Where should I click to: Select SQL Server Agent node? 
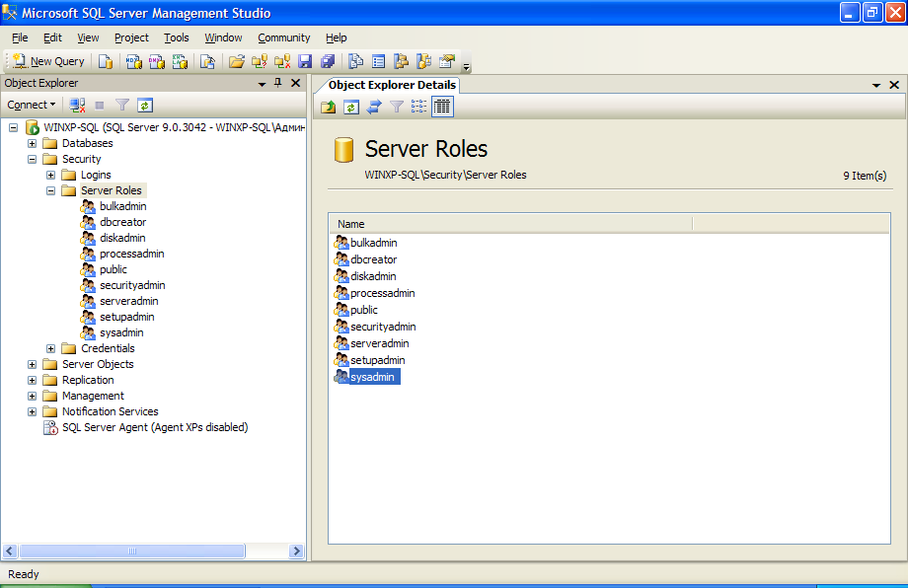155,428
